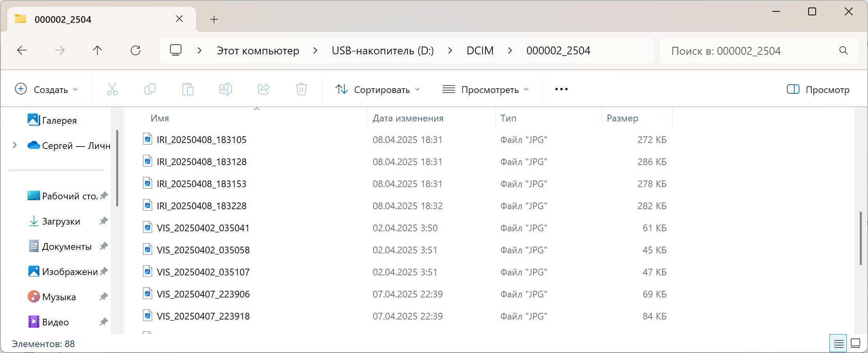Click the Share arrow icon

264,89
